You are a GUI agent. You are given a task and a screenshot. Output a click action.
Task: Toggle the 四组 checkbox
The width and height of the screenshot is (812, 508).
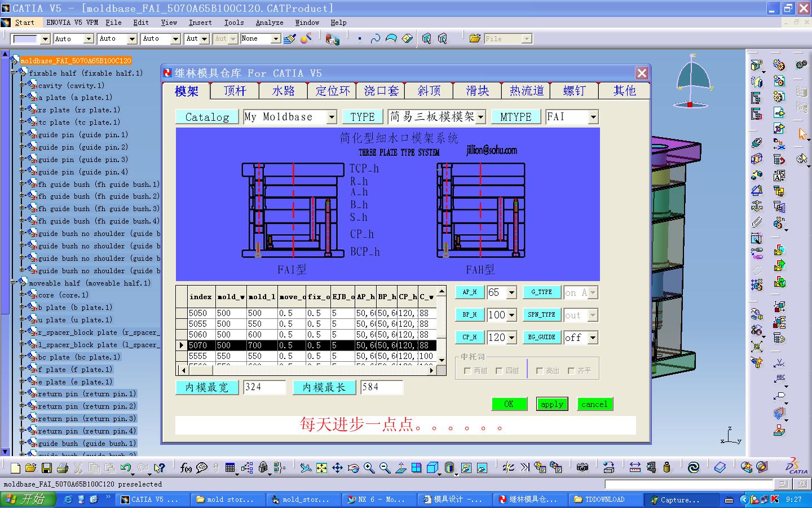click(498, 371)
